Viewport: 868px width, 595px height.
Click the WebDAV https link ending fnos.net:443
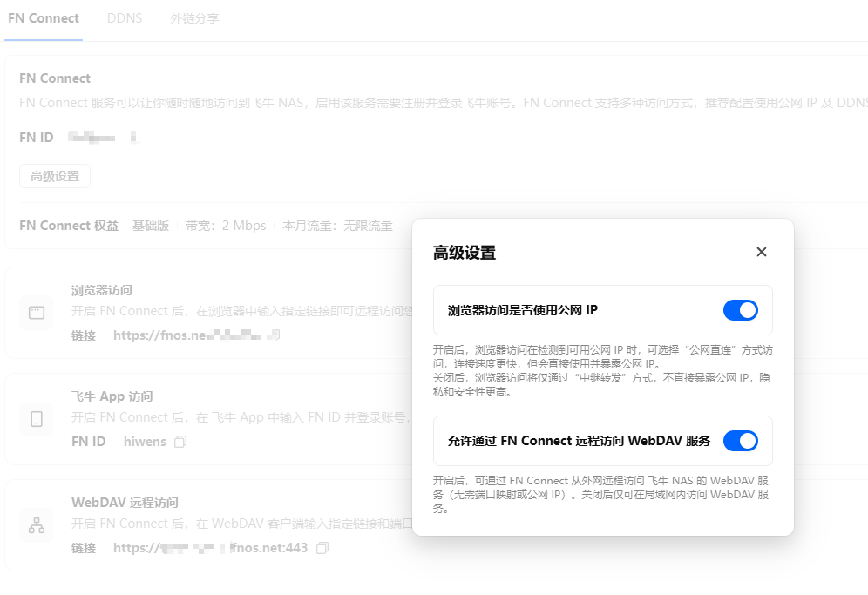(x=210, y=548)
